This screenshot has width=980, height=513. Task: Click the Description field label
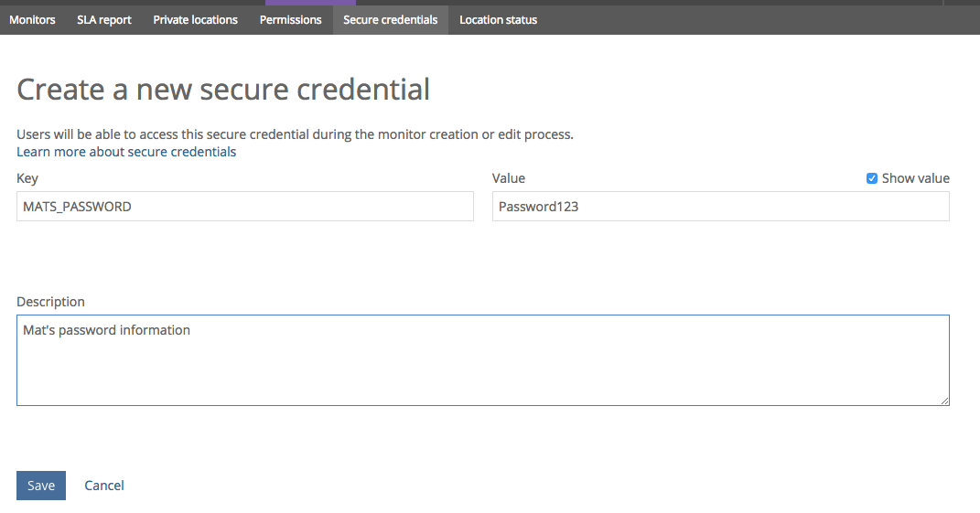(50, 302)
